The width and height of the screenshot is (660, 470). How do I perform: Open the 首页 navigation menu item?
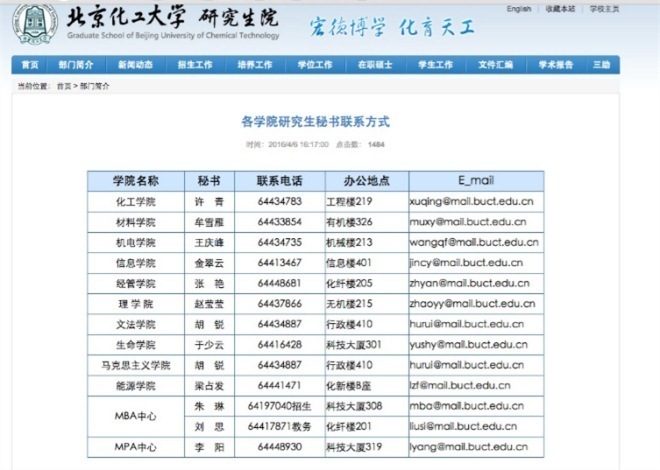30,65
